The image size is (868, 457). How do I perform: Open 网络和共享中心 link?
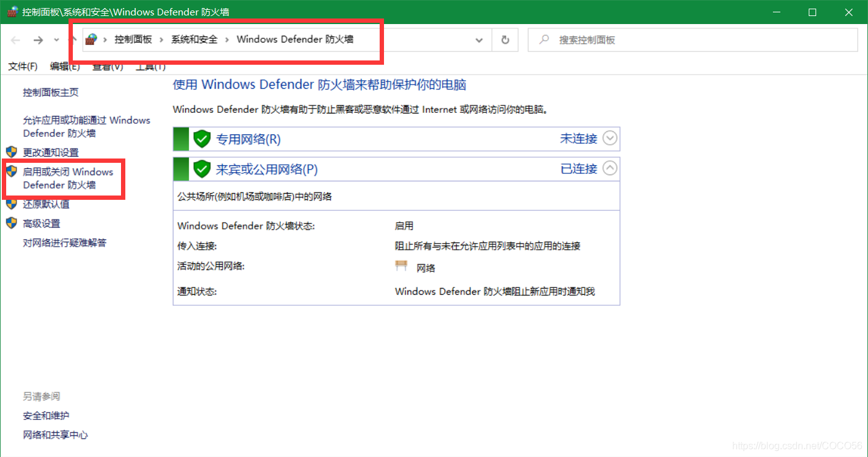coord(56,435)
